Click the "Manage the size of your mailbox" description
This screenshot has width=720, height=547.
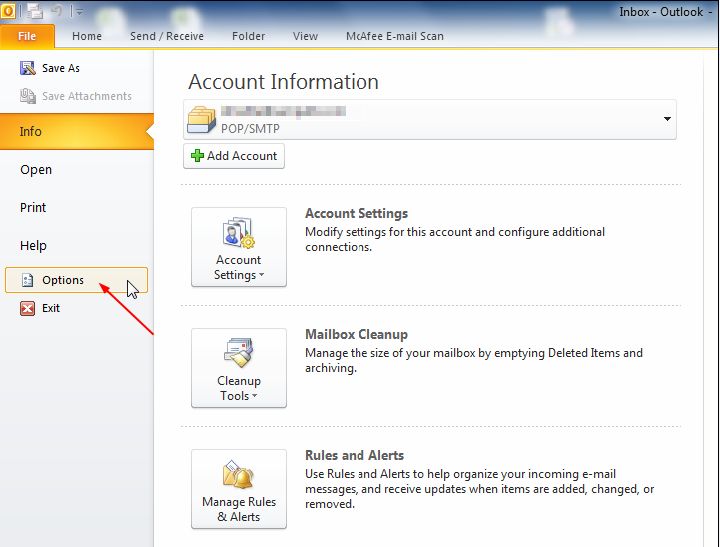pyautogui.click(x=474, y=360)
